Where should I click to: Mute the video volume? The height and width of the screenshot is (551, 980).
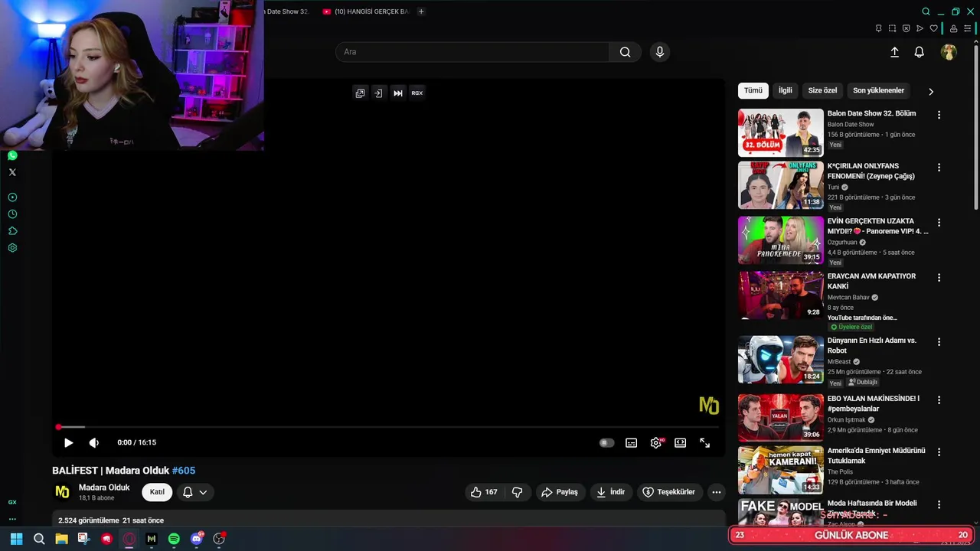[x=94, y=442]
